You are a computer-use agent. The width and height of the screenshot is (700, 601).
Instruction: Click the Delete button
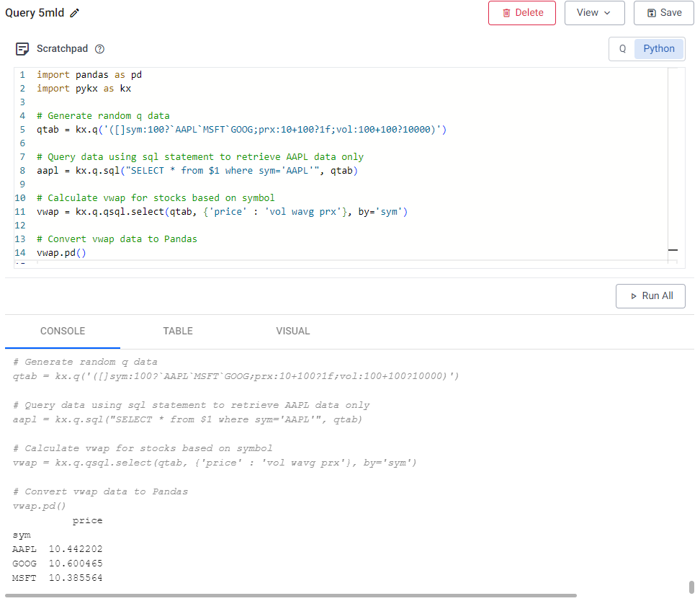tap(521, 13)
